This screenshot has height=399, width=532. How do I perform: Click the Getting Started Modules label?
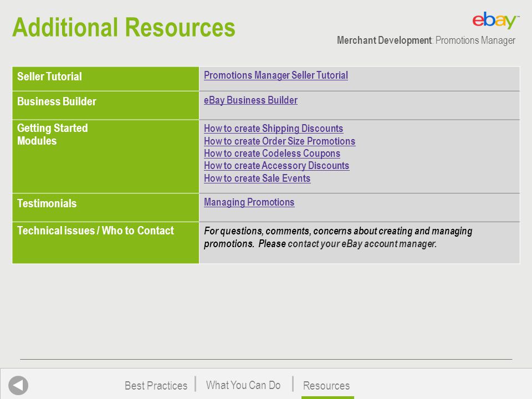coord(53,134)
